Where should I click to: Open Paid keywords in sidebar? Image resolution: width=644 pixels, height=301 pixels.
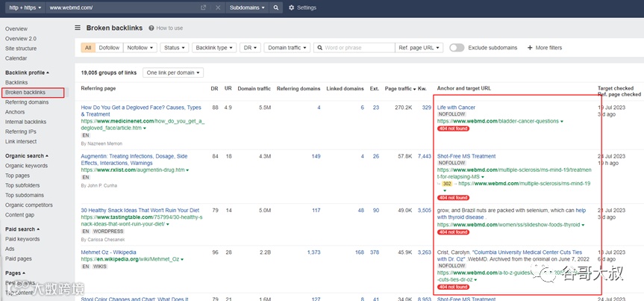tap(22, 239)
